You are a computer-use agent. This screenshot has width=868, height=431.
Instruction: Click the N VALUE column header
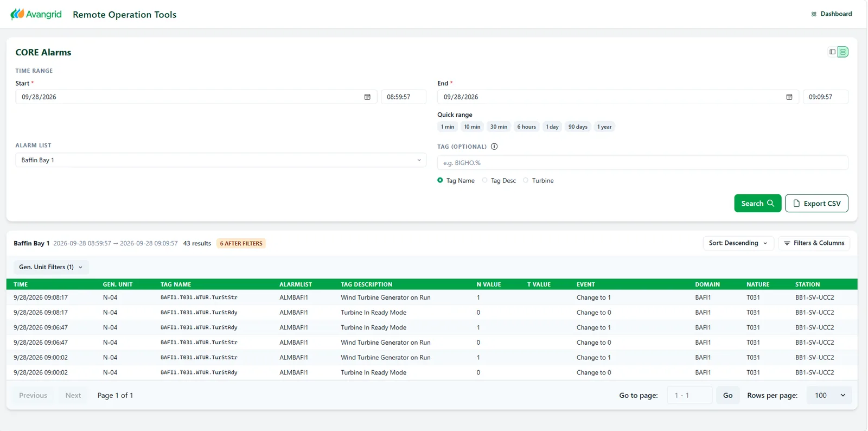pyautogui.click(x=489, y=284)
